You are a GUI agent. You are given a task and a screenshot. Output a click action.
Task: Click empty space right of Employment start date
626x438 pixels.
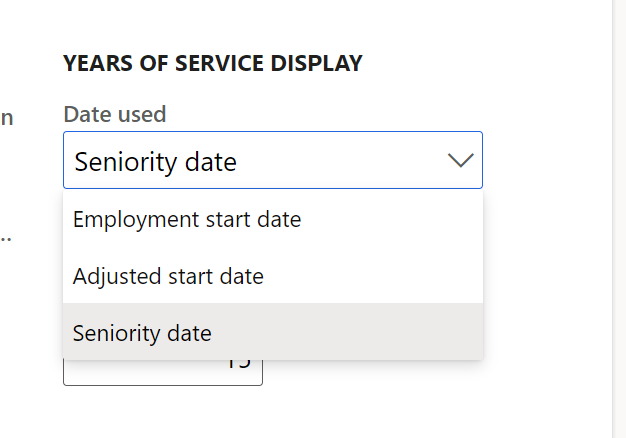click(x=400, y=219)
